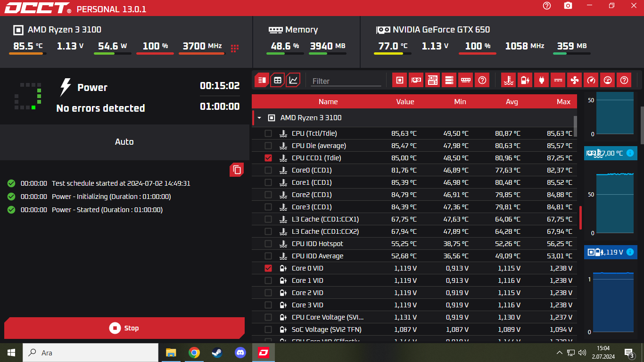The width and height of the screenshot is (644, 362).
Task: Open Steam from the taskbar
Action: pos(217,353)
